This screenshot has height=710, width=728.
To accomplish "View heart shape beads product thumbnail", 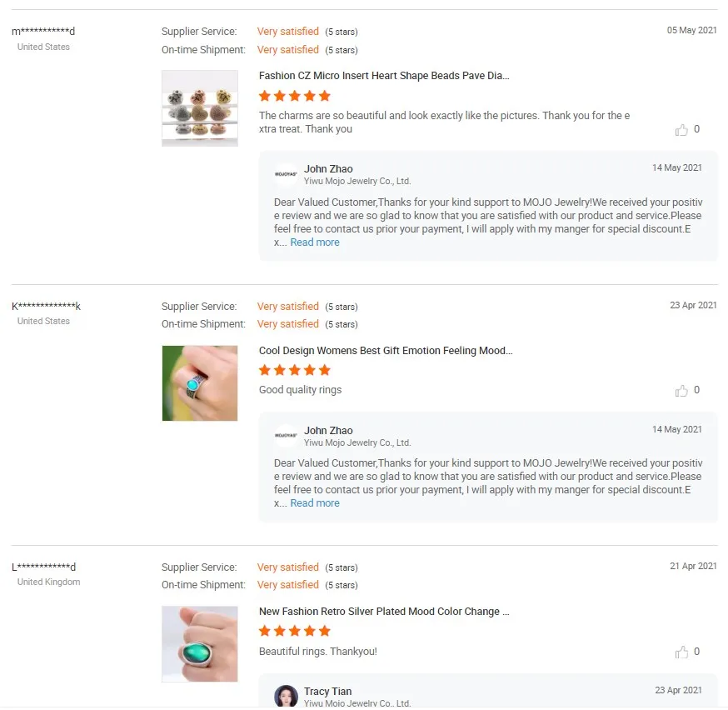I will click(x=200, y=108).
